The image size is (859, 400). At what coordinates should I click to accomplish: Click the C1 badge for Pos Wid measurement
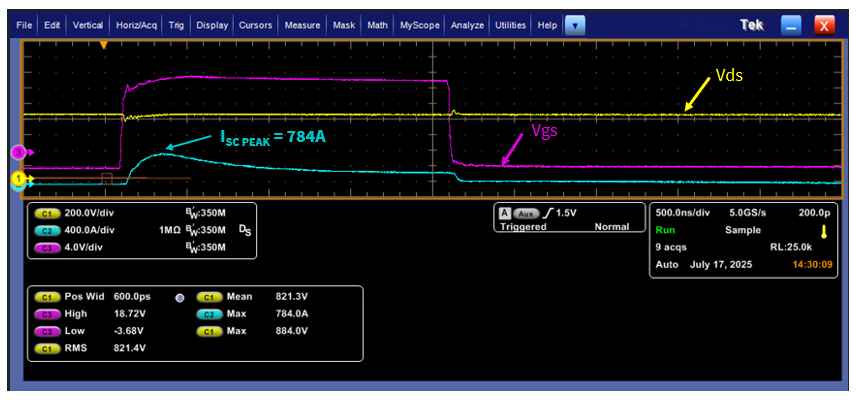(x=47, y=297)
